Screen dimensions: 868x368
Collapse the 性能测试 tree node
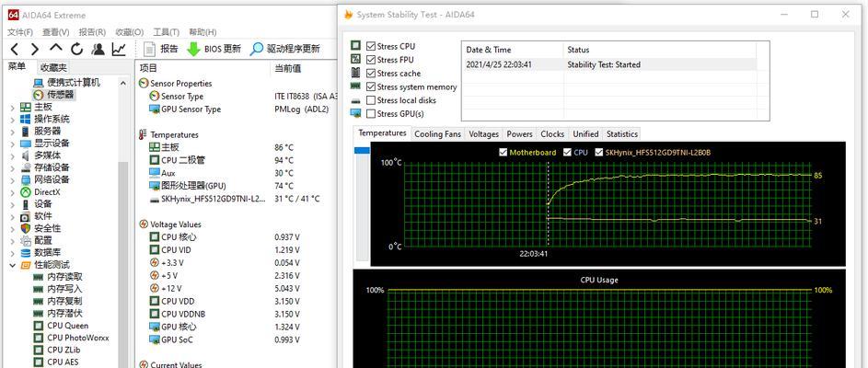click(12, 266)
